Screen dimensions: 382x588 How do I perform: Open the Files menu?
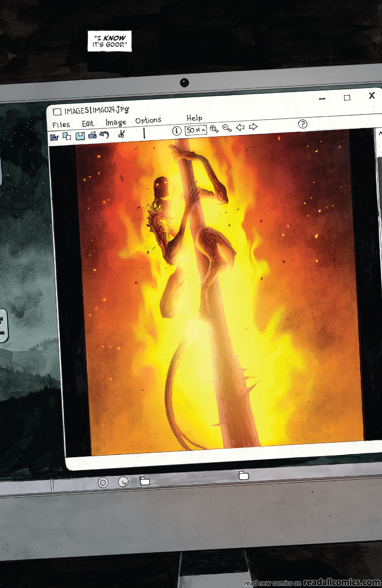pyautogui.click(x=61, y=124)
